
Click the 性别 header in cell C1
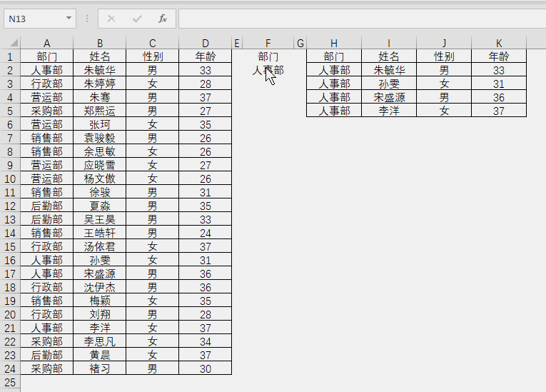coord(153,56)
